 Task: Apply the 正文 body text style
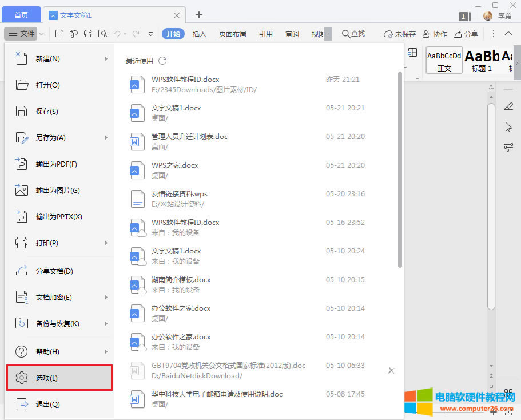pyautogui.click(x=444, y=61)
